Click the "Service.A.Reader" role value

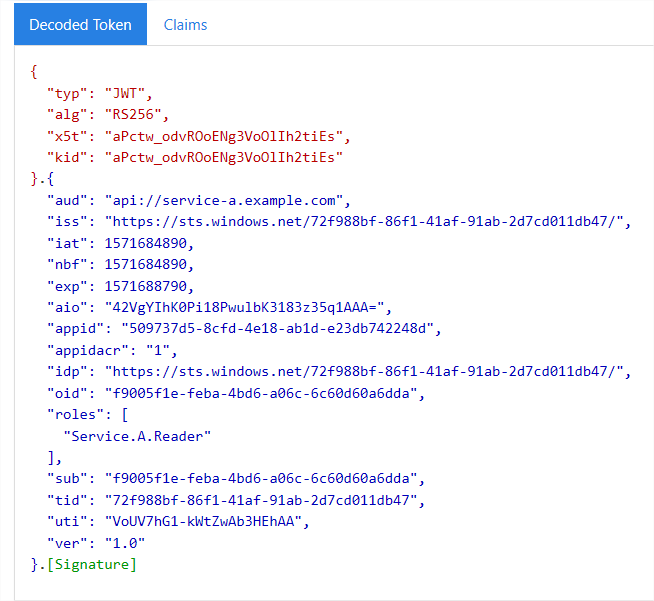click(137, 436)
